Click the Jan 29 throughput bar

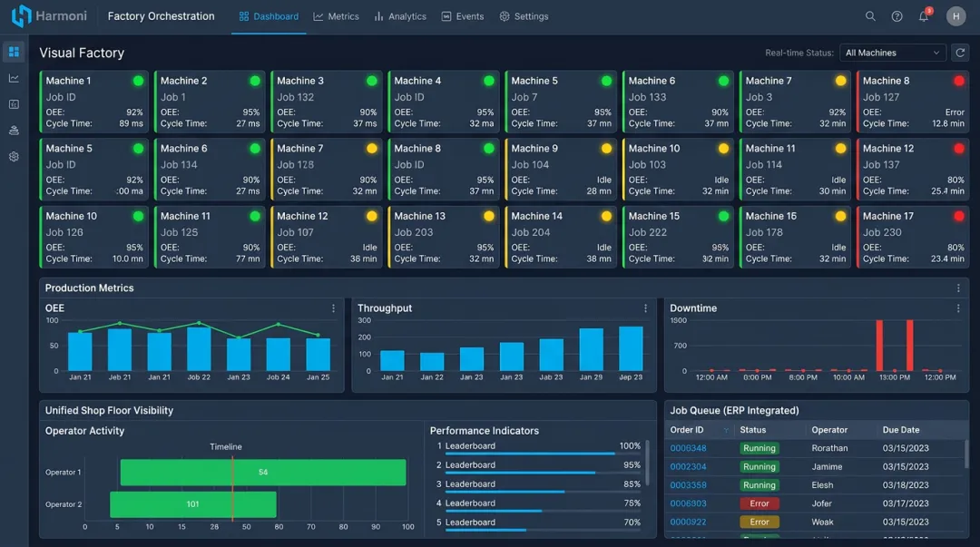coord(592,349)
